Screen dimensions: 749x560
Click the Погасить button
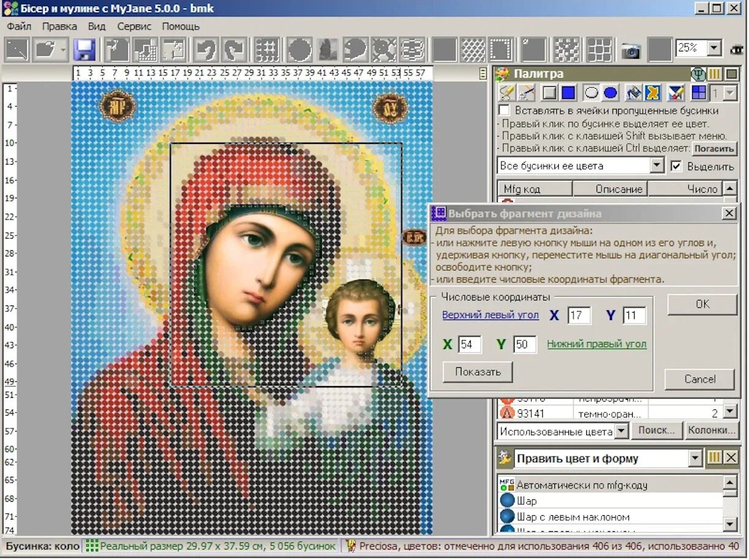click(715, 149)
